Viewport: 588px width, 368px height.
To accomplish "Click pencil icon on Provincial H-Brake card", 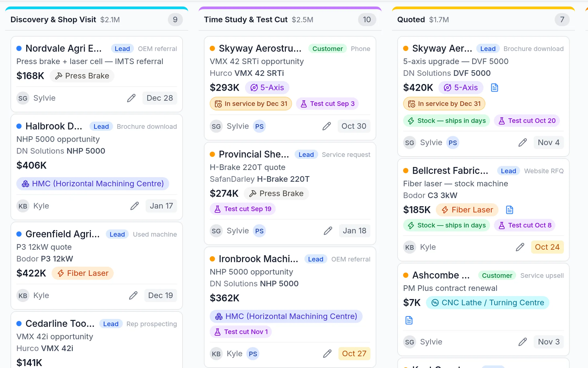I will 328,231.
